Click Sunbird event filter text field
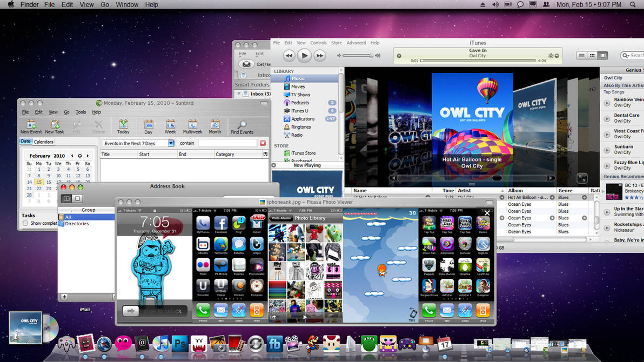 (x=227, y=143)
